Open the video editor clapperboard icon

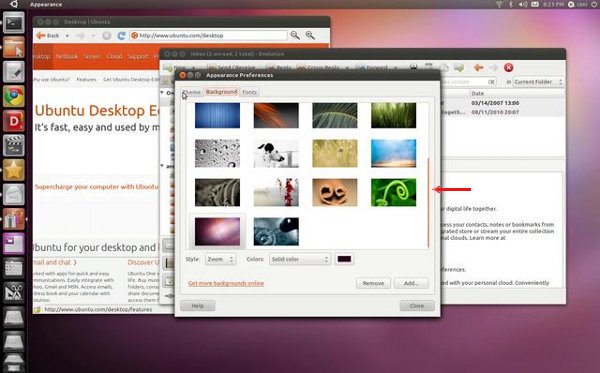(14, 145)
